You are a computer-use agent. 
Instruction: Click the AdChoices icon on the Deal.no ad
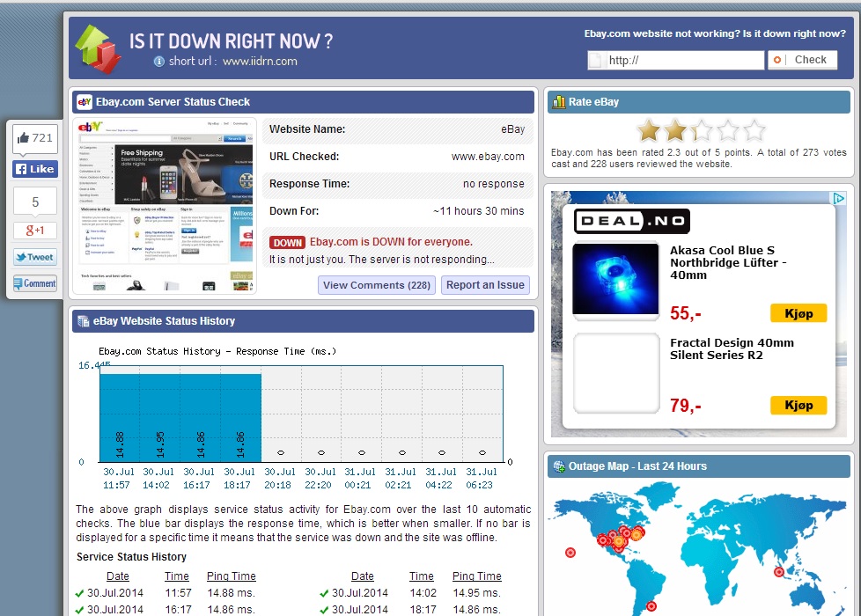(838, 198)
